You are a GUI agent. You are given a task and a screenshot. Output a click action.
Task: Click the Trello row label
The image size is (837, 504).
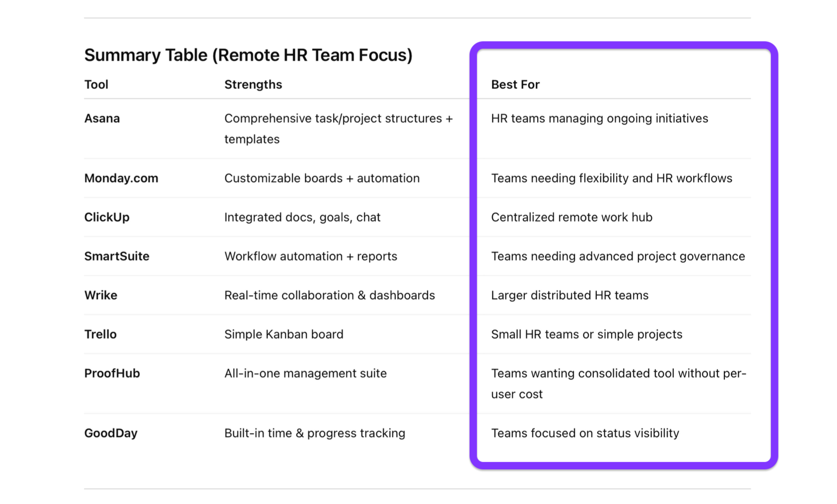coord(100,334)
